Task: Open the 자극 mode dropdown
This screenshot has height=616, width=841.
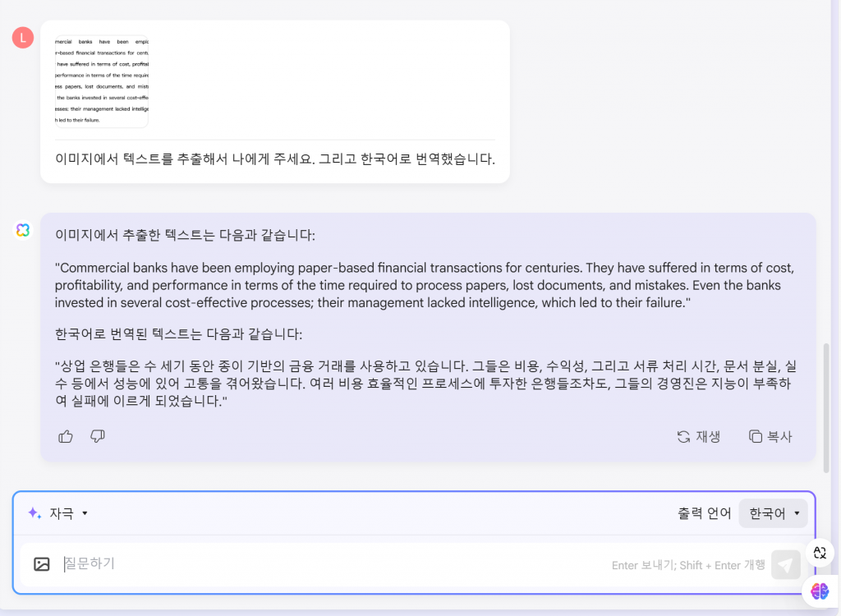Action: 57,513
